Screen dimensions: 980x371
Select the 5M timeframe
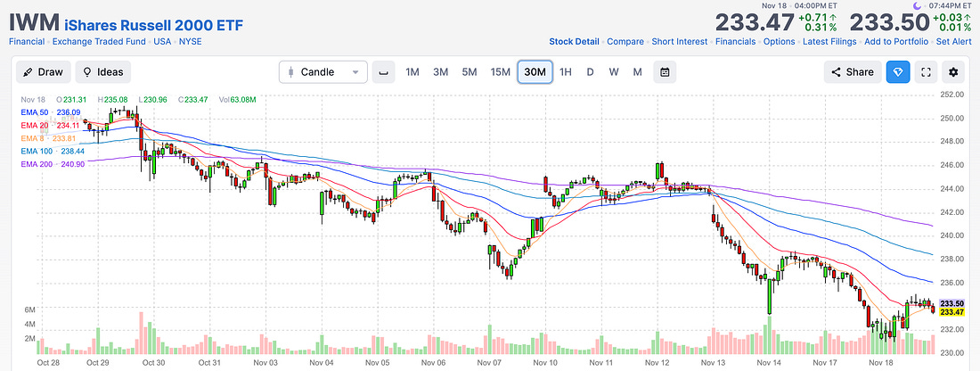(470, 72)
